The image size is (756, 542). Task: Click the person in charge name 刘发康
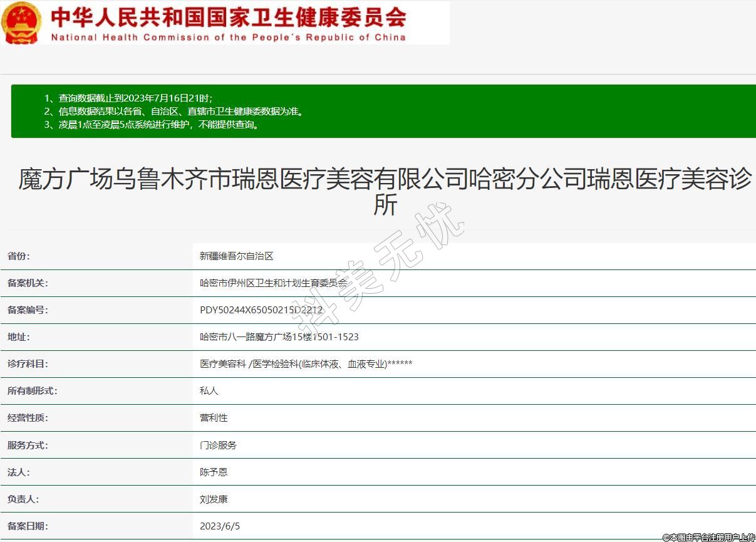point(214,499)
